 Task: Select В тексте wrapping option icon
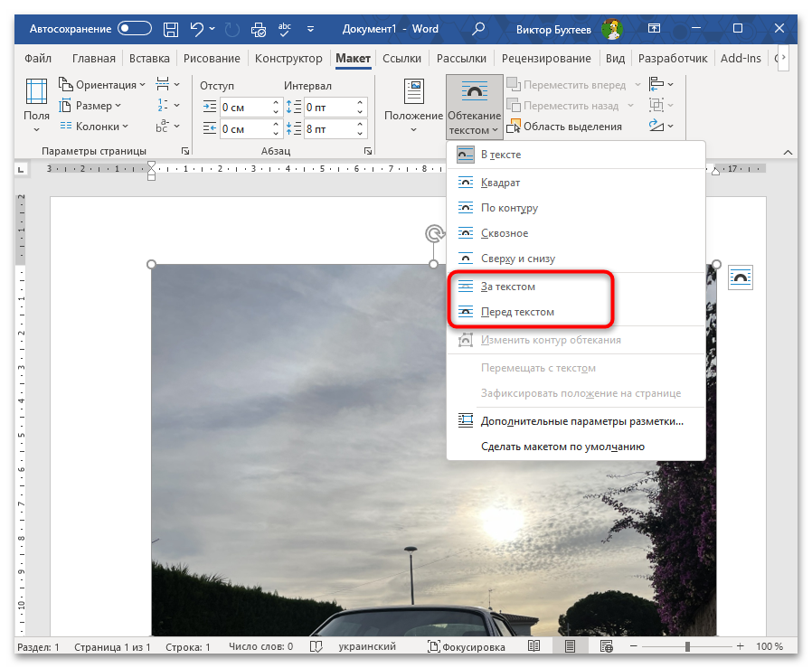click(466, 155)
